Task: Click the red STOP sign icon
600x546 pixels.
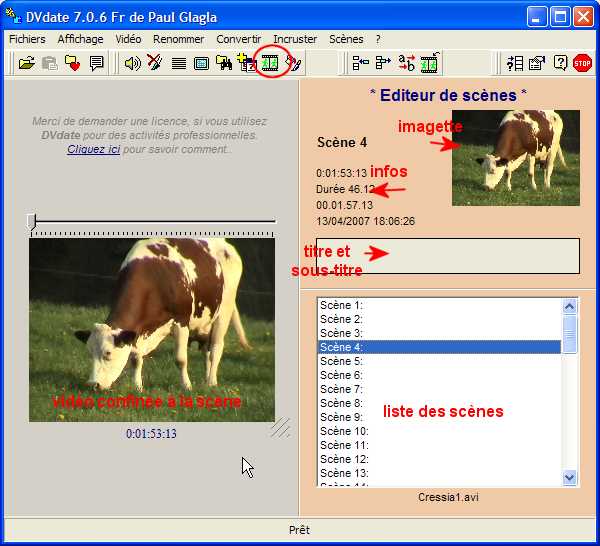Action: pos(582,63)
